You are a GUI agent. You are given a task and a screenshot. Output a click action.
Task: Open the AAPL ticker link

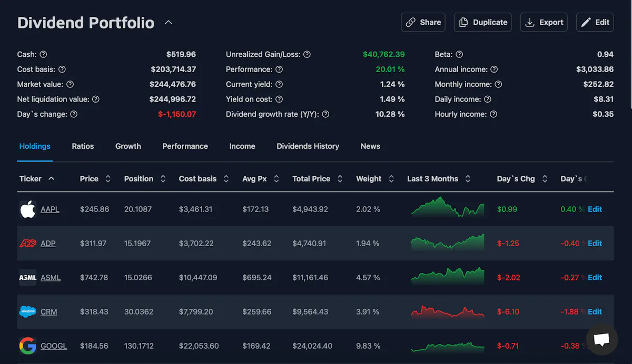click(x=50, y=209)
